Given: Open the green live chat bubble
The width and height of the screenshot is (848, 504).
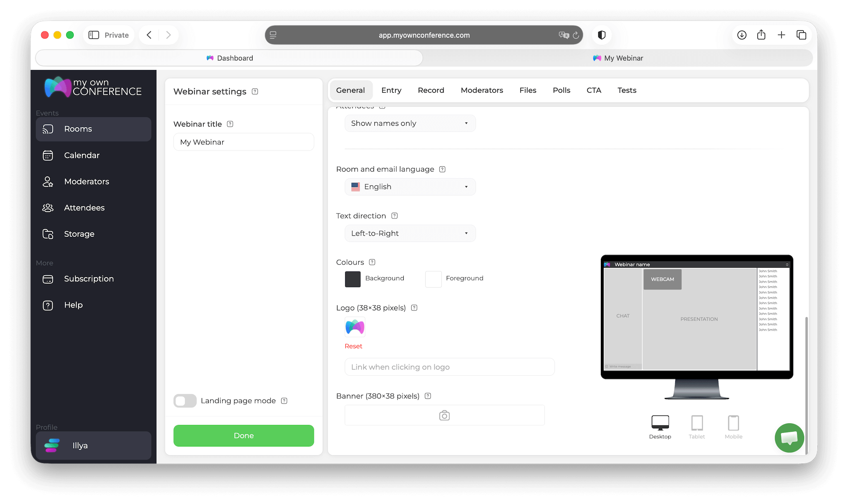Looking at the screenshot, I should point(789,438).
